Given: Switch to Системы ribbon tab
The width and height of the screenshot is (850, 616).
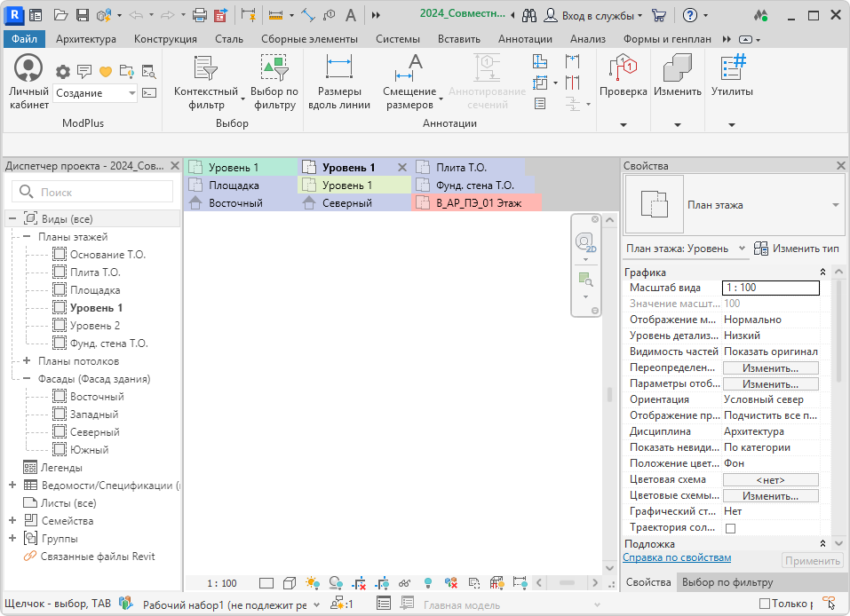Looking at the screenshot, I should [397, 39].
